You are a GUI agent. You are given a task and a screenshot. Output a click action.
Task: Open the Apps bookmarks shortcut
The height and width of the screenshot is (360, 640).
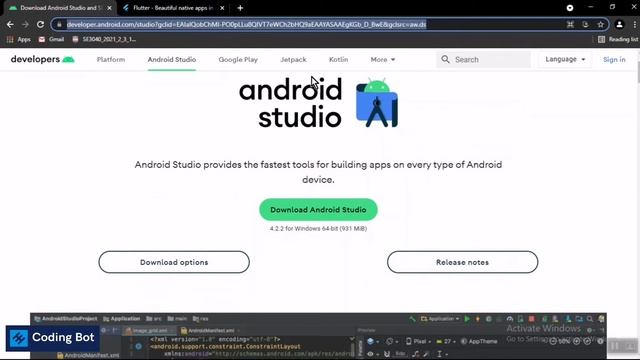(x=19, y=39)
